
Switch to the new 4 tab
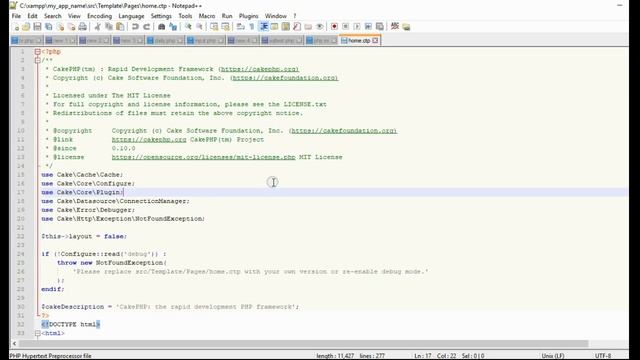tap(243, 40)
